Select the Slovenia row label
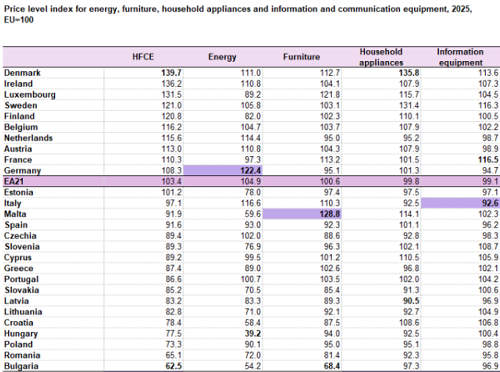 (22, 247)
